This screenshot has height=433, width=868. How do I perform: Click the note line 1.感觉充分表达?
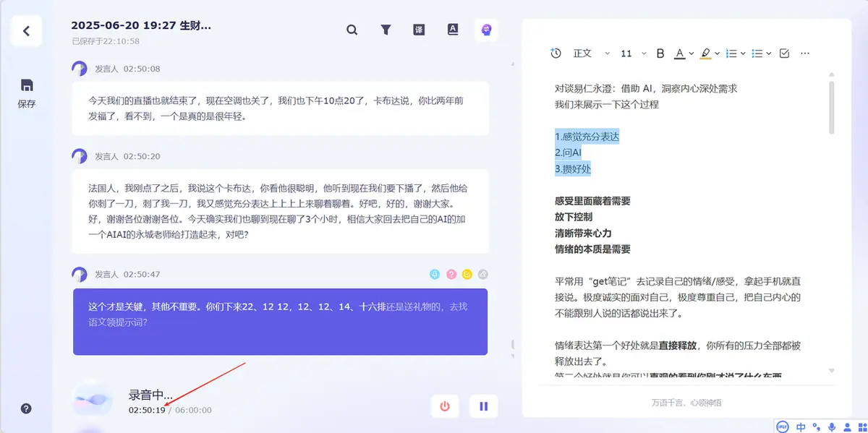(587, 136)
